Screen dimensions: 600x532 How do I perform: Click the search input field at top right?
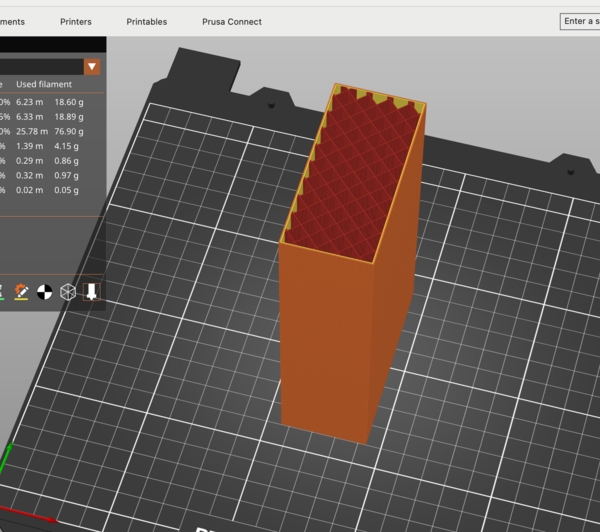[x=580, y=21]
